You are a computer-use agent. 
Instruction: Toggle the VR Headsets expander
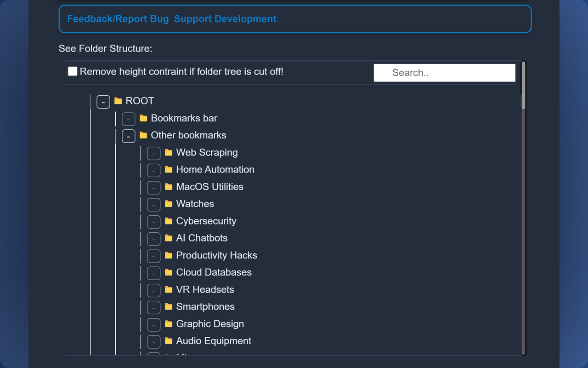pyautogui.click(x=154, y=290)
